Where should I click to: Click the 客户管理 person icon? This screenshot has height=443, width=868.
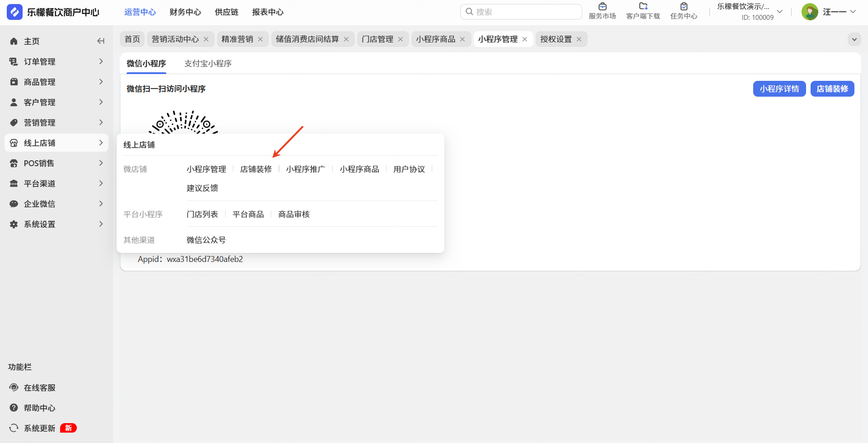point(14,102)
